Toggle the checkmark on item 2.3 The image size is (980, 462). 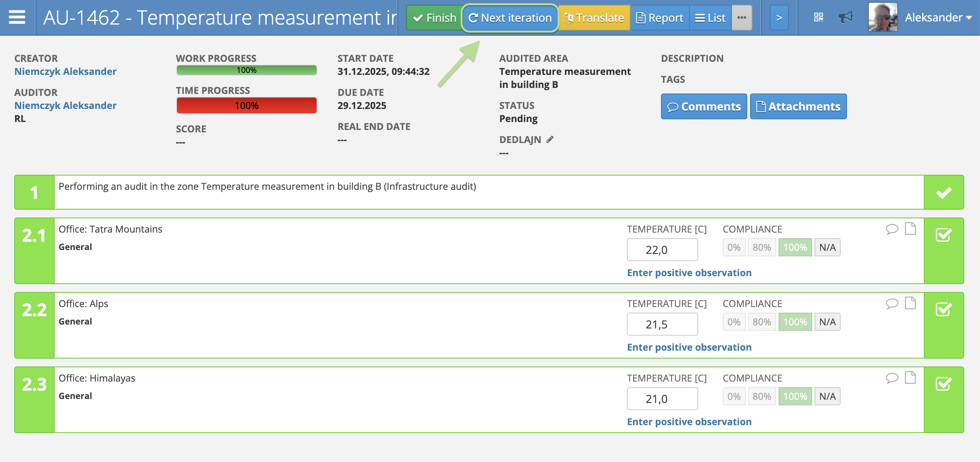click(944, 384)
